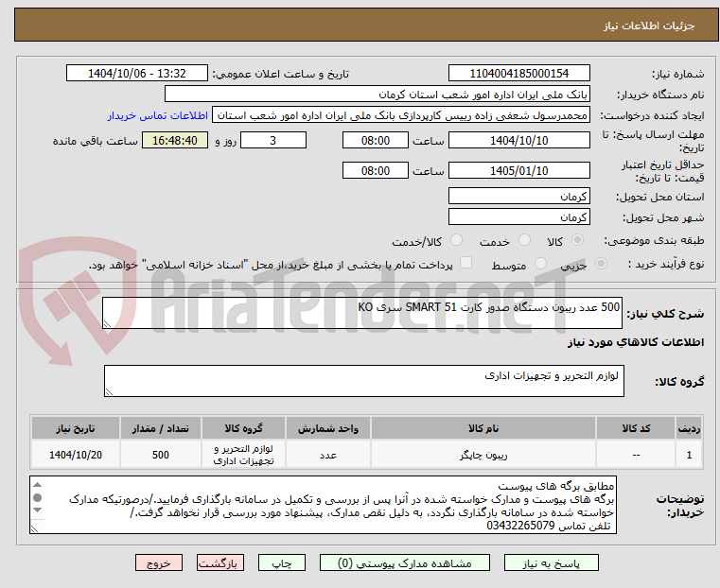Select the جزیی purchase type radio
Image resolution: width=720 pixels, height=588 pixels.
601,263
